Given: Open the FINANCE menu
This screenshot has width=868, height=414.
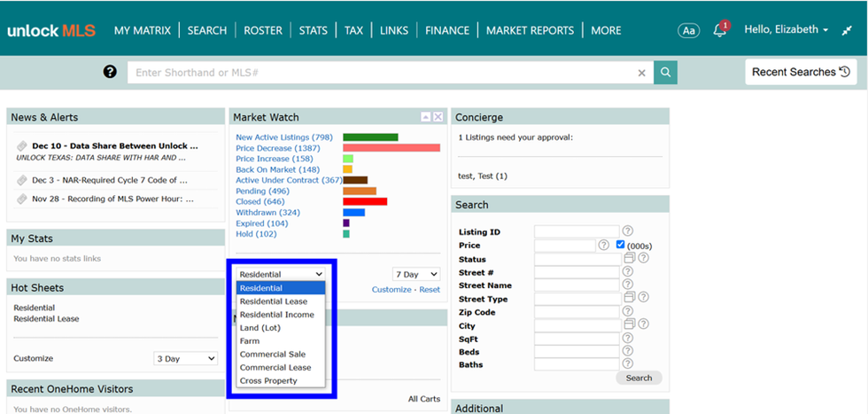Looking at the screenshot, I should click(x=447, y=30).
